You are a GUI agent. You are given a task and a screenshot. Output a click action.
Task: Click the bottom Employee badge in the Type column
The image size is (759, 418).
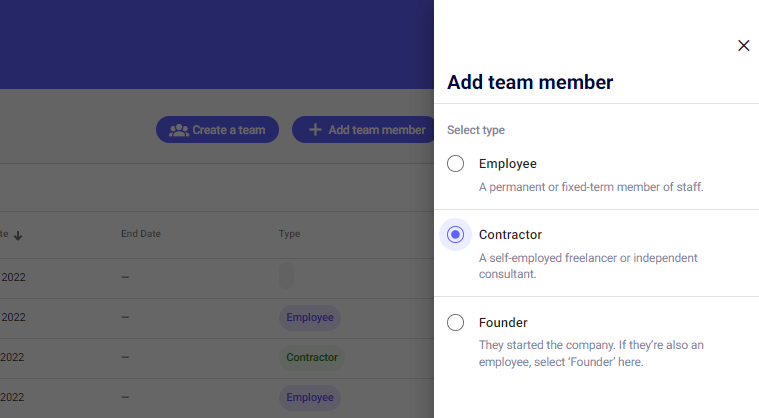tap(310, 398)
